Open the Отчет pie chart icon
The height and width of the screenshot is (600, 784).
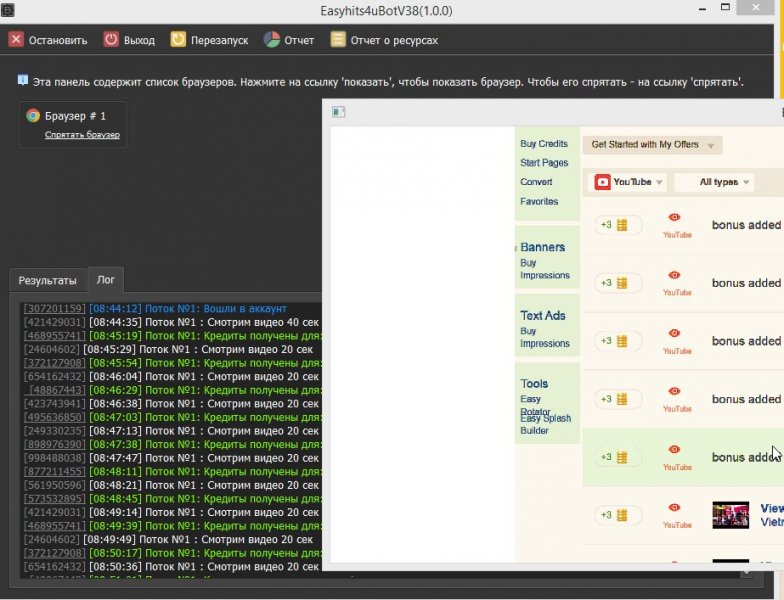pyautogui.click(x=272, y=40)
